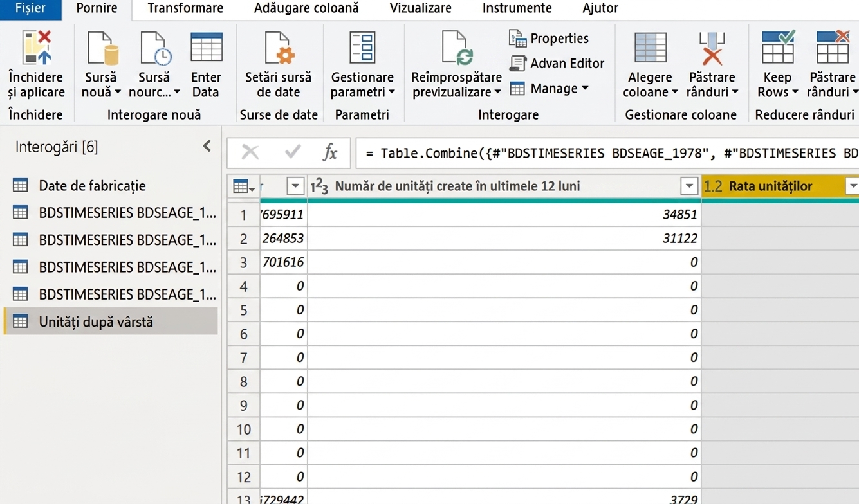859x504 pixels.
Task: Open the Advan Editor
Action: [557, 64]
